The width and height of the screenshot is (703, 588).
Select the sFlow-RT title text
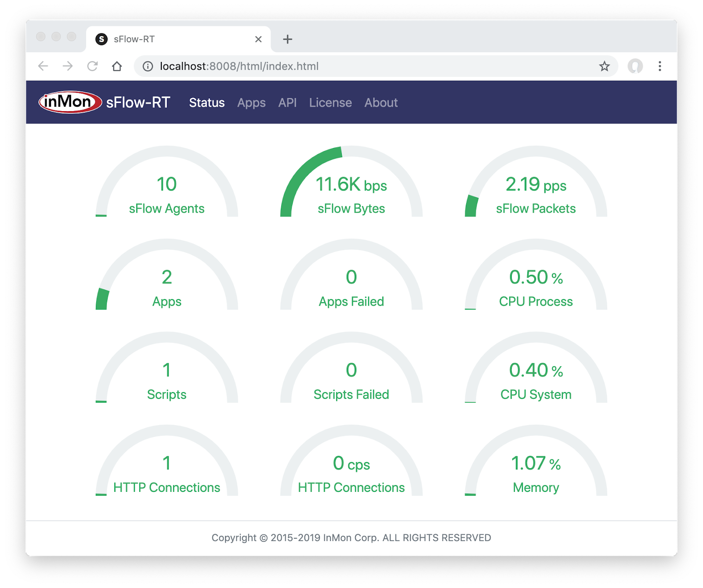point(138,102)
